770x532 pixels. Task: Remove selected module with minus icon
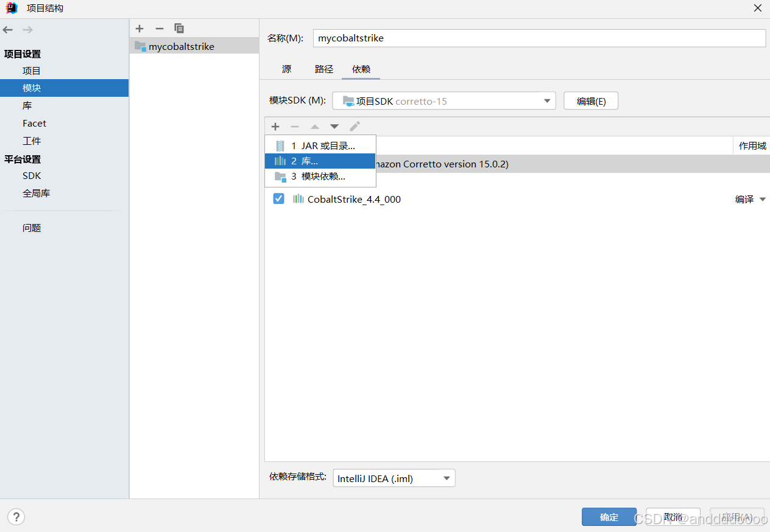click(x=160, y=29)
